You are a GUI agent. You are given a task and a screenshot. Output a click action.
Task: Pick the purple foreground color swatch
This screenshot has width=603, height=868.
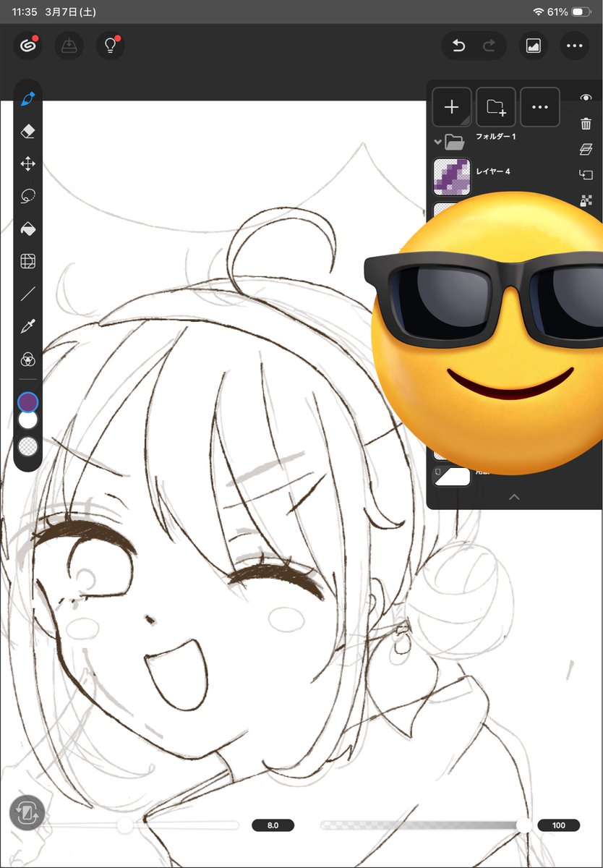27,401
